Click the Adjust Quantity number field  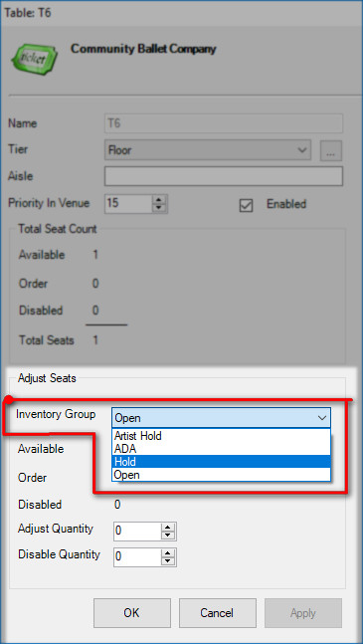(x=137, y=532)
